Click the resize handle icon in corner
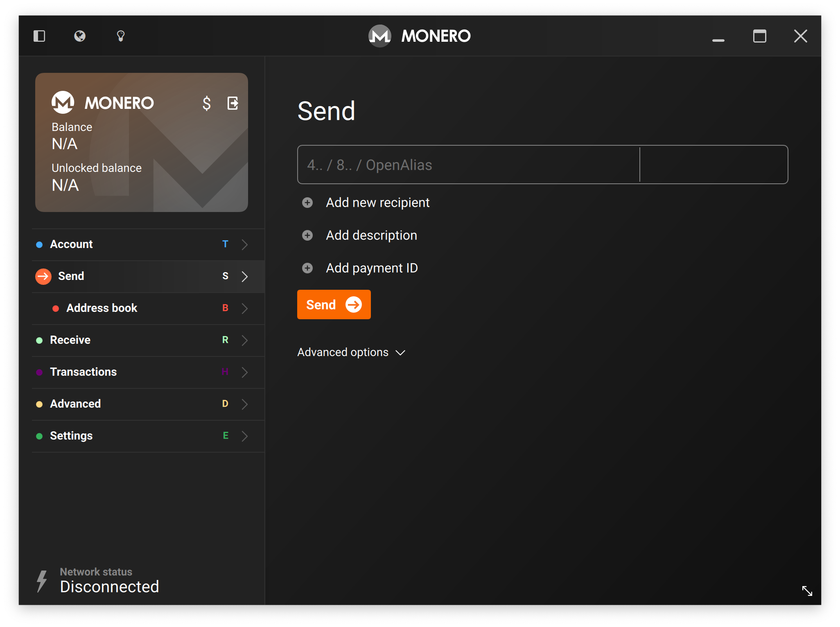The height and width of the screenshot is (627, 840). 807,591
